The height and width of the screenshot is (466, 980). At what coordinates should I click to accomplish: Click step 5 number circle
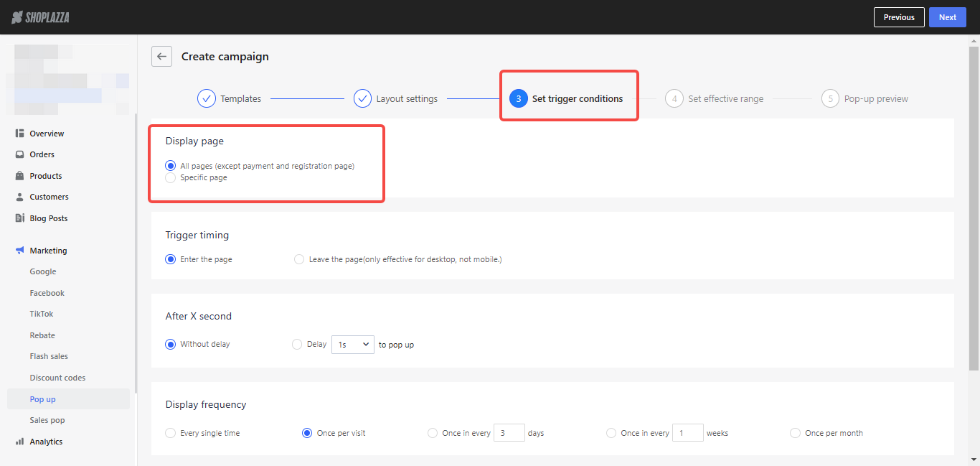tap(831, 98)
